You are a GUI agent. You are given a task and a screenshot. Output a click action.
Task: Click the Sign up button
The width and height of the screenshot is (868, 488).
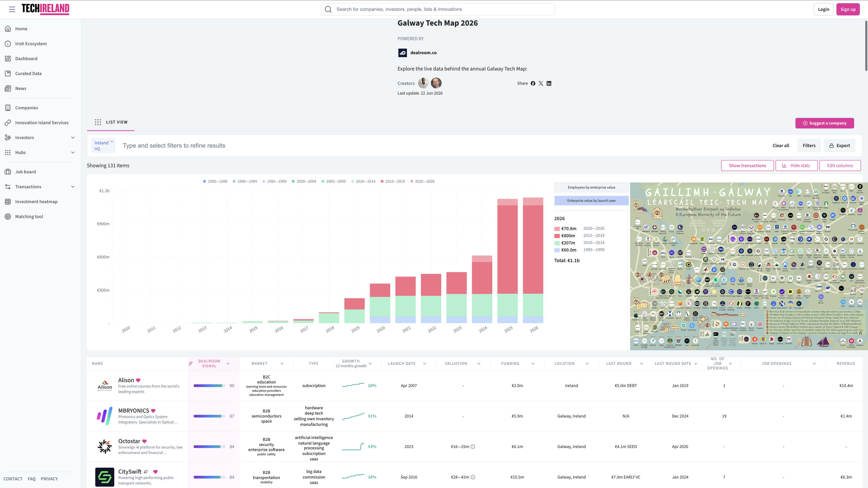pos(848,9)
